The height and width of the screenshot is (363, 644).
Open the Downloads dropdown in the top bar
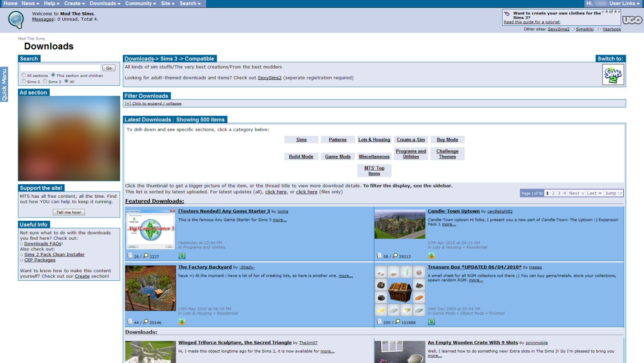(x=105, y=3)
